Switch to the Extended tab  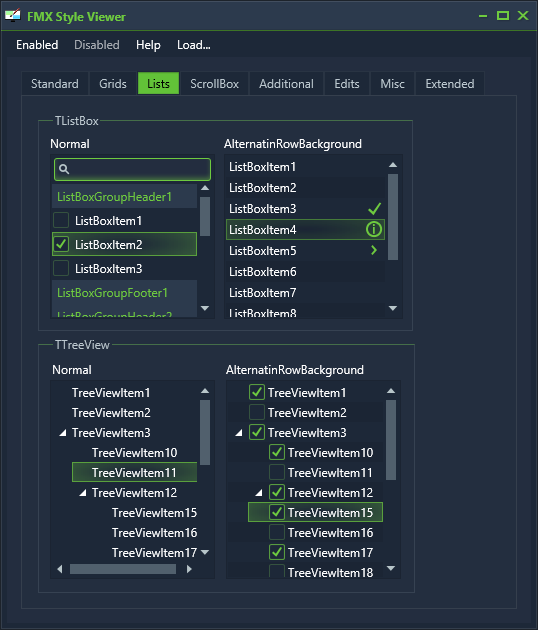pyautogui.click(x=450, y=84)
